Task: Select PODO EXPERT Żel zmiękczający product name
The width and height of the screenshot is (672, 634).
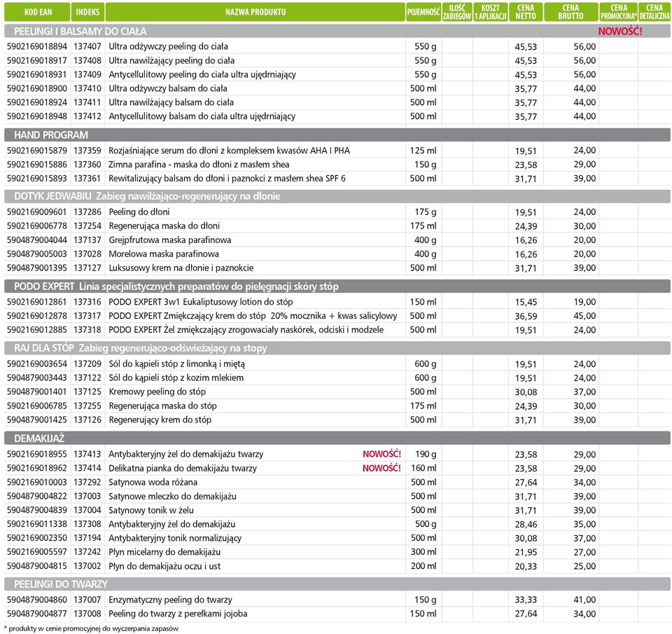Action: [246, 330]
